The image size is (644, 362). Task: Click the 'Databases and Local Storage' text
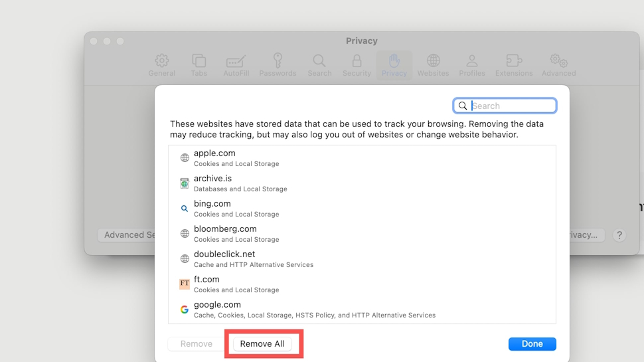pyautogui.click(x=240, y=189)
